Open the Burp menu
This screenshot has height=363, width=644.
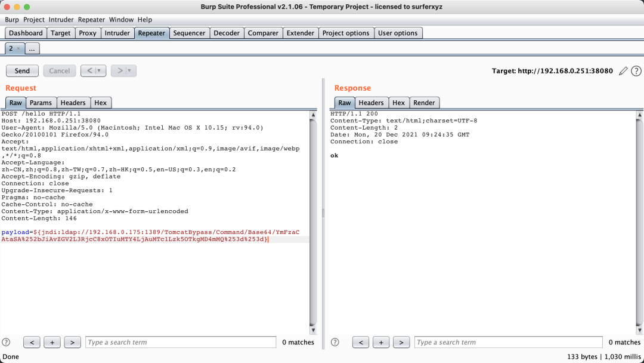click(x=12, y=20)
